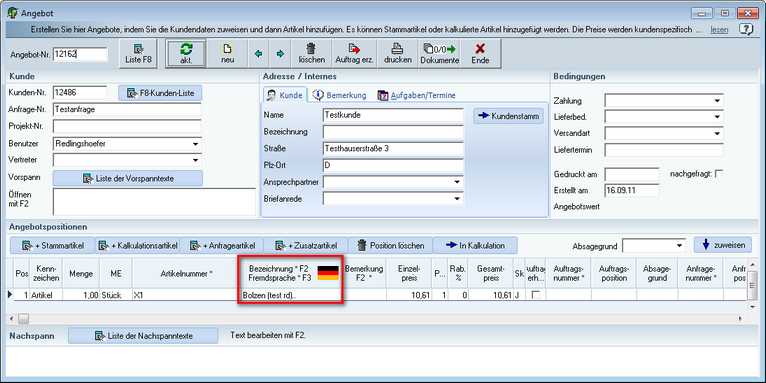Print the offer with drucken

coord(398,54)
